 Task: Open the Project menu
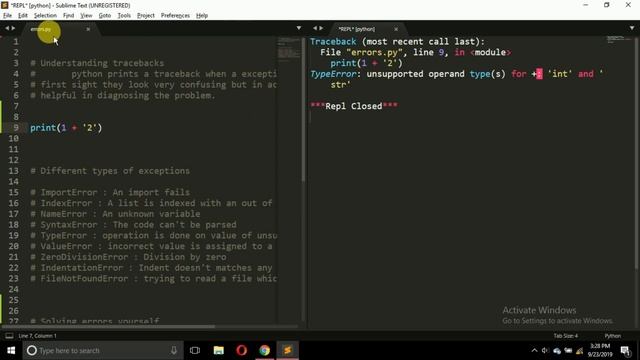click(146, 16)
